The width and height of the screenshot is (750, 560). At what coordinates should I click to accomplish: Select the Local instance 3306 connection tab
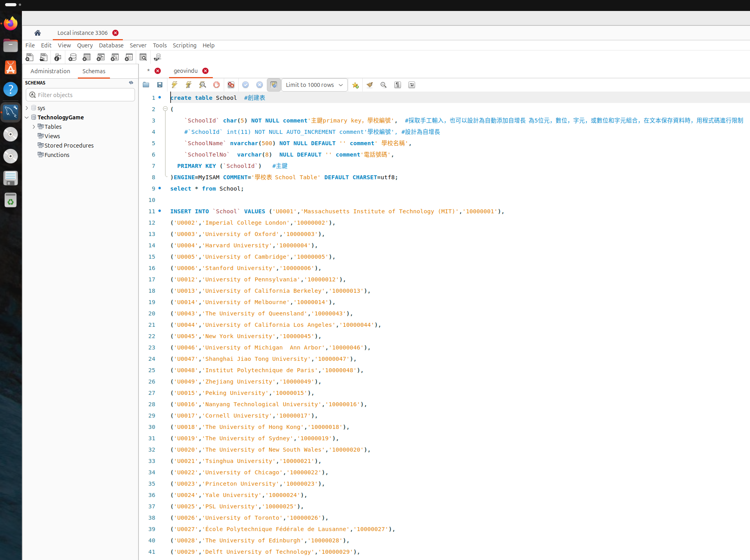click(83, 33)
